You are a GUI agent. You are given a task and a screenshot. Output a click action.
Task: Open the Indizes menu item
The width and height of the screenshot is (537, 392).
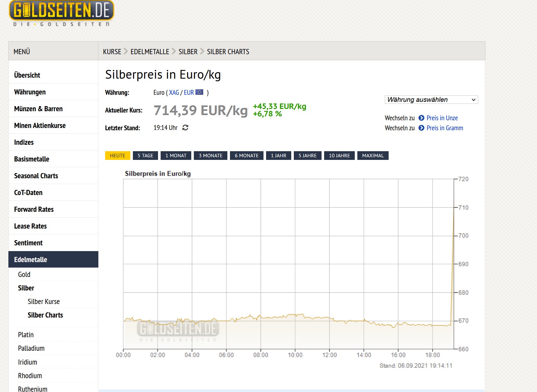point(53,142)
